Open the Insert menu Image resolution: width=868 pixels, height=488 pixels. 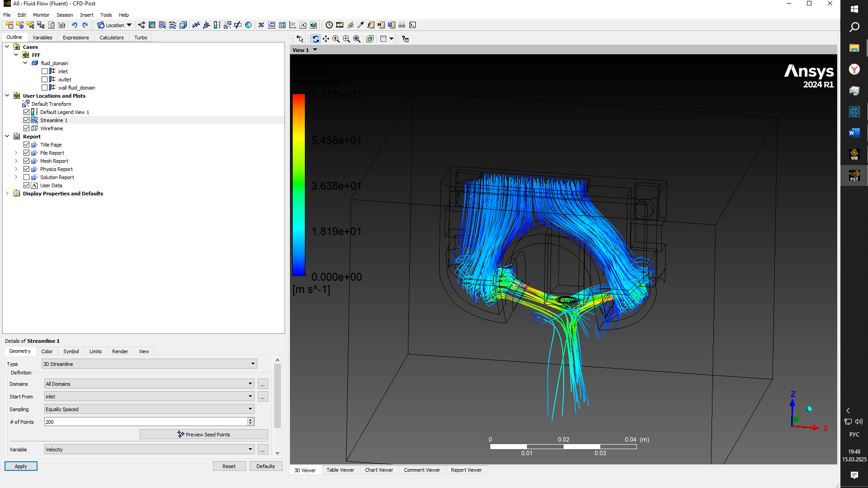[x=86, y=15]
